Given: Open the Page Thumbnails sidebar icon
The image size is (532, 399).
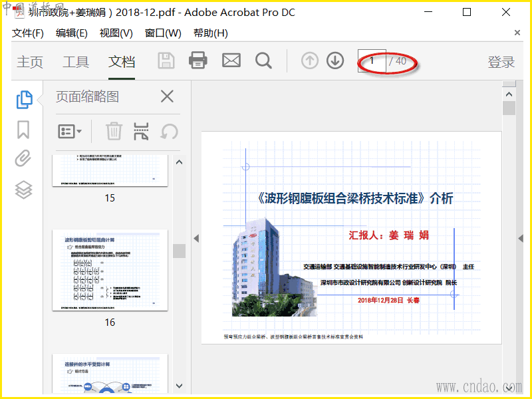Looking at the screenshot, I should pyautogui.click(x=25, y=99).
